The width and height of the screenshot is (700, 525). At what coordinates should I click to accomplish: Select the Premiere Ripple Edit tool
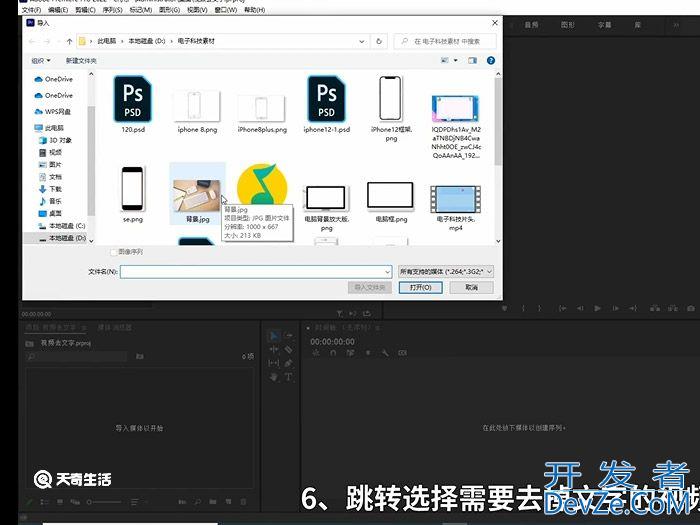pyautogui.click(x=274, y=349)
